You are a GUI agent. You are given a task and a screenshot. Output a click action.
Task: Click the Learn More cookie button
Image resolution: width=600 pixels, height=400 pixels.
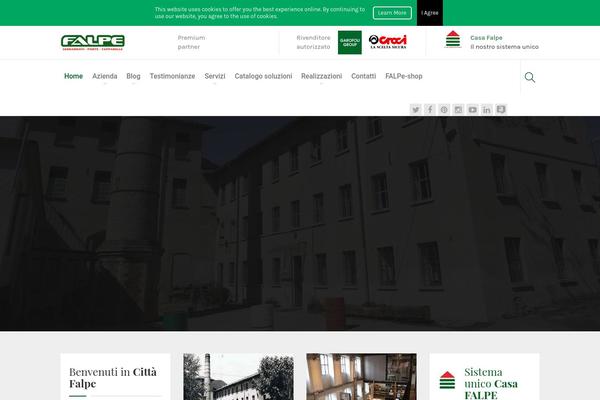pyautogui.click(x=392, y=13)
